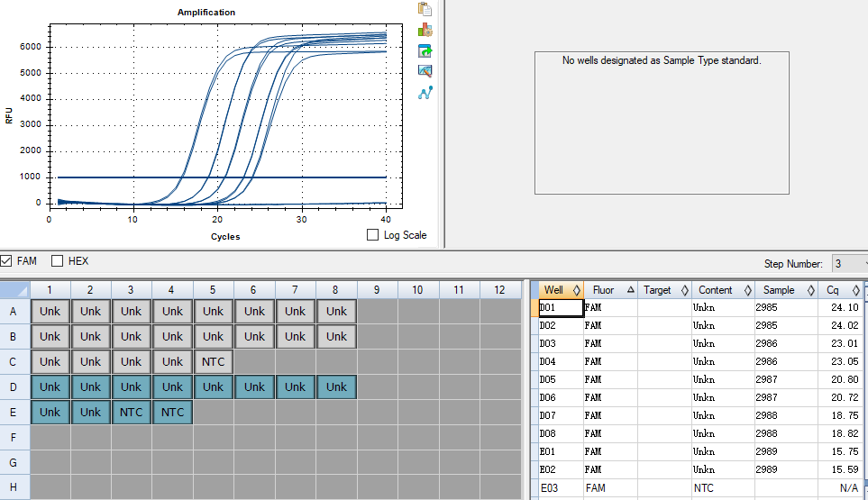Select the D03 row in results table
Viewport: 868px width, 500px height.
pyautogui.click(x=700, y=343)
